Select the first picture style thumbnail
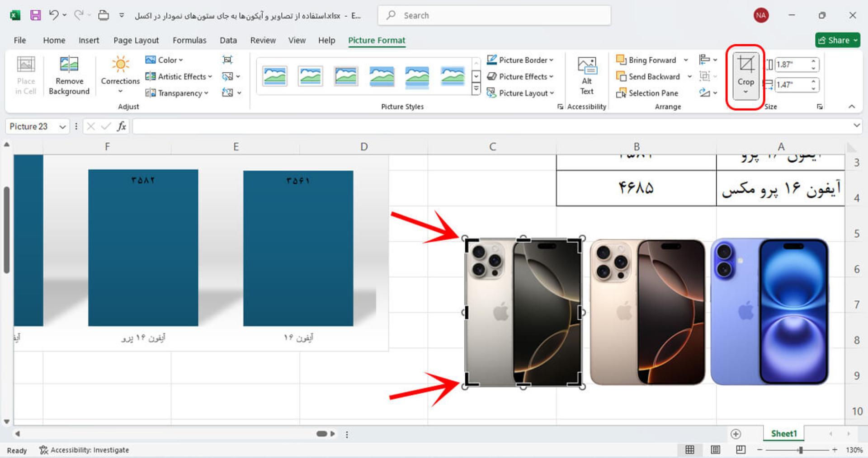This screenshot has width=868, height=458. [x=274, y=76]
